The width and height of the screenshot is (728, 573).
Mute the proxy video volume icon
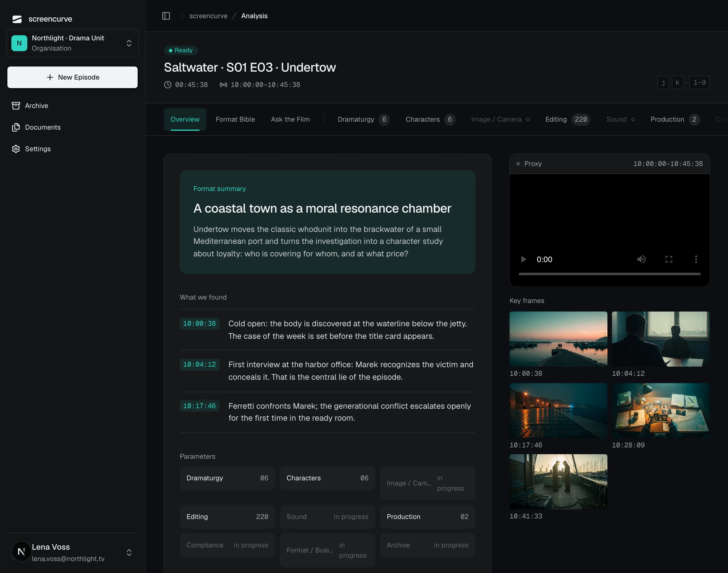(641, 259)
